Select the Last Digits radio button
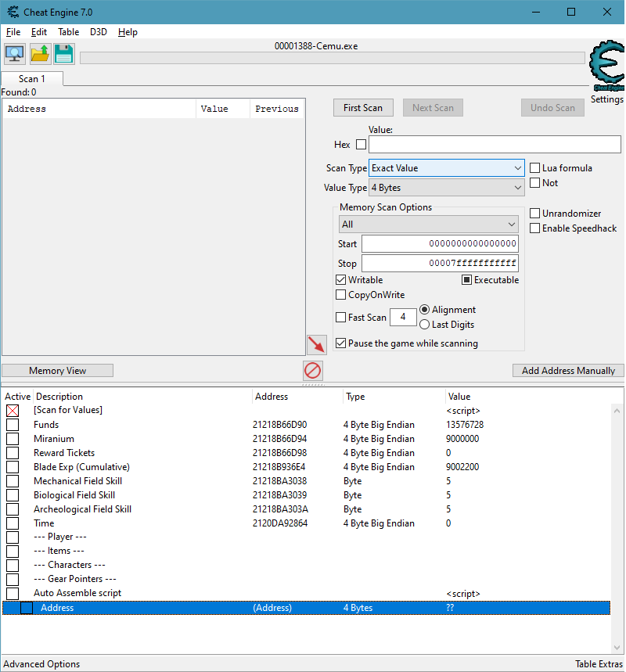The image size is (626, 672). [x=425, y=325]
